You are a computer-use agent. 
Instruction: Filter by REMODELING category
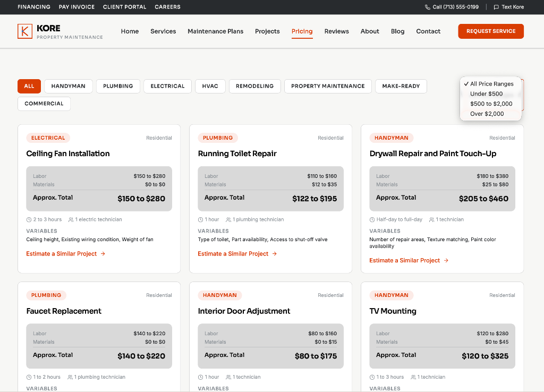254,86
